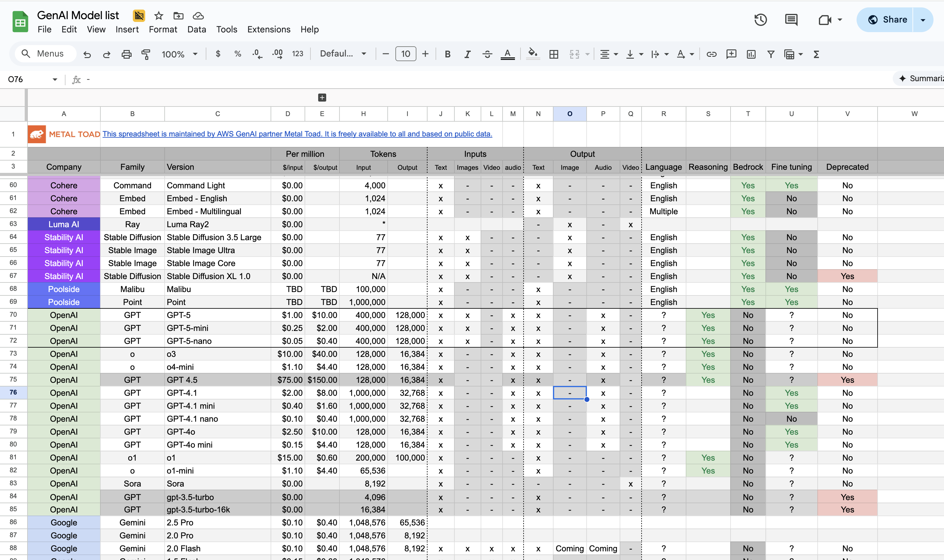
Task: Open the Insert menu
Action: pos(127,29)
